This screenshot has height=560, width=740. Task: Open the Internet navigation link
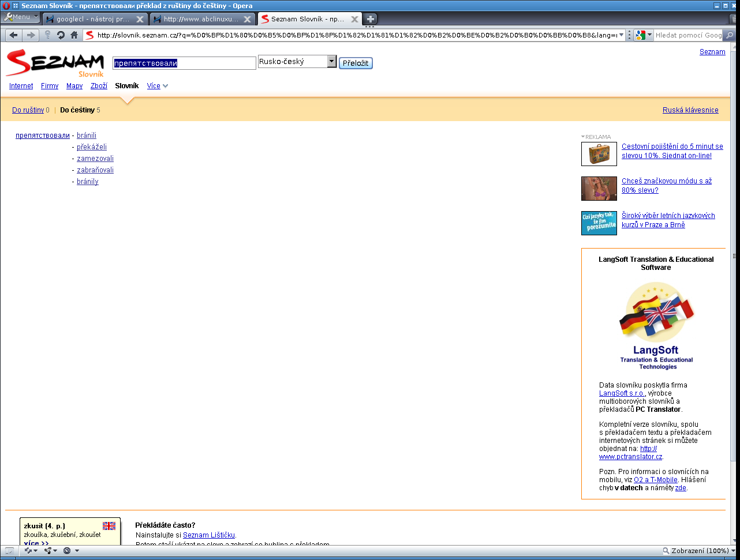(21, 86)
